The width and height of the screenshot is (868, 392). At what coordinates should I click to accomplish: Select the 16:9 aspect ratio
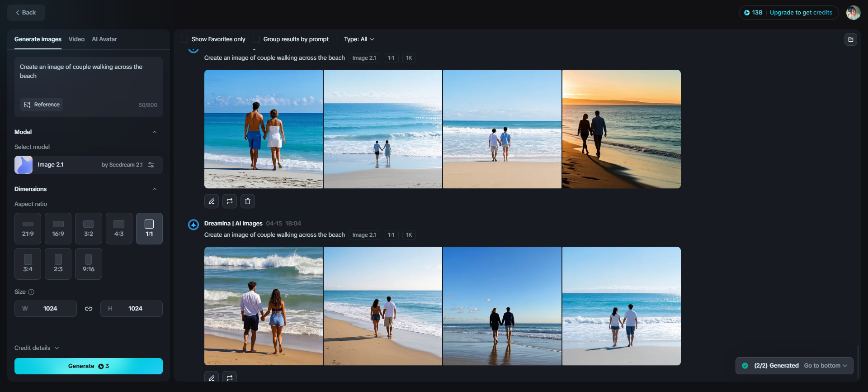click(x=58, y=229)
